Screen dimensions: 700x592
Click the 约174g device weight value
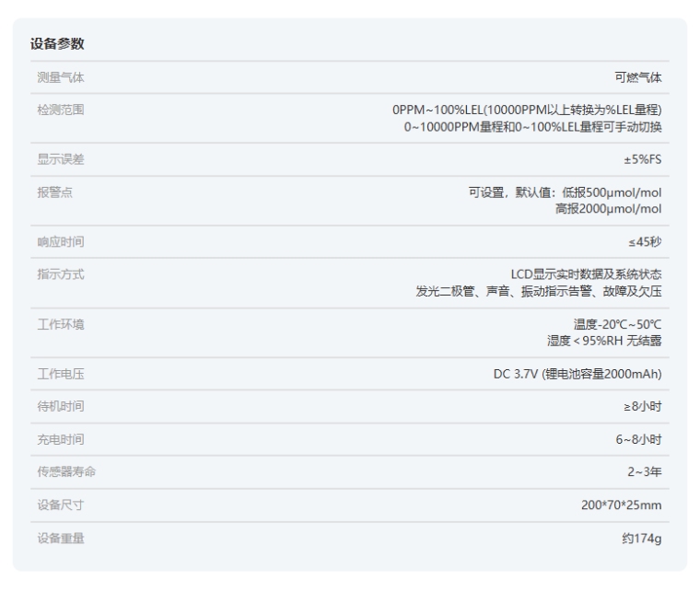tap(641, 539)
